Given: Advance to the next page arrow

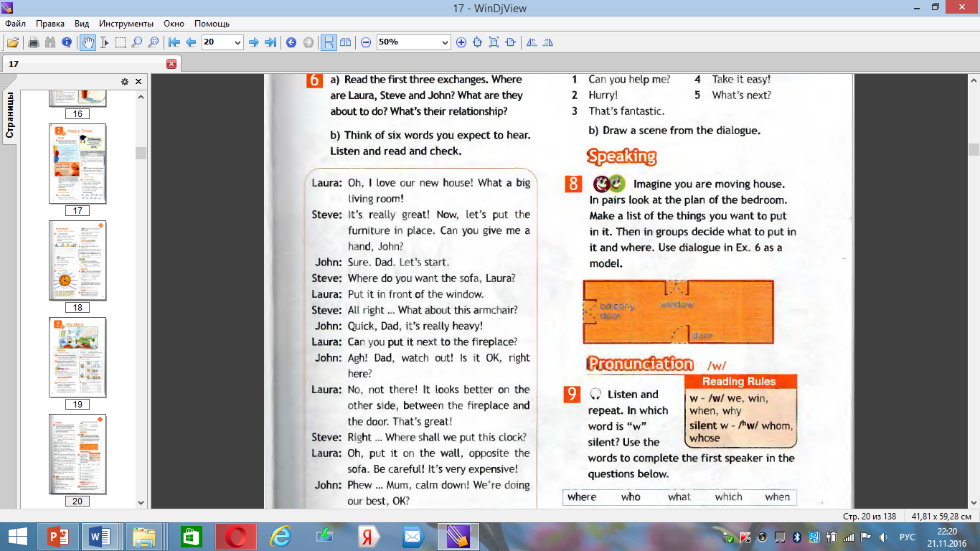Looking at the screenshot, I should point(253,42).
